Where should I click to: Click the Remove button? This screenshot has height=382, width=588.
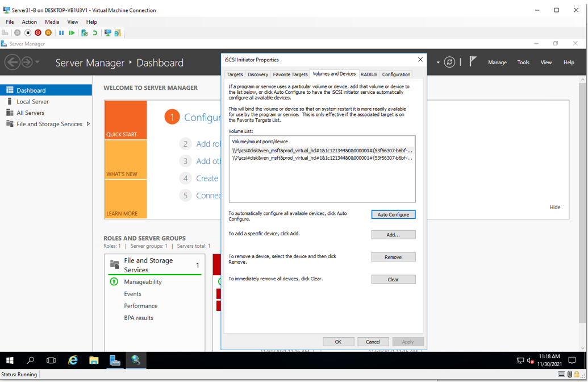tap(393, 257)
